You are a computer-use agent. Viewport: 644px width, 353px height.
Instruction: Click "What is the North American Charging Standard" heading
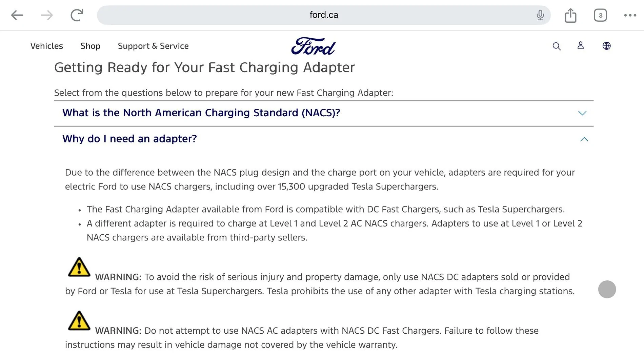tap(201, 113)
